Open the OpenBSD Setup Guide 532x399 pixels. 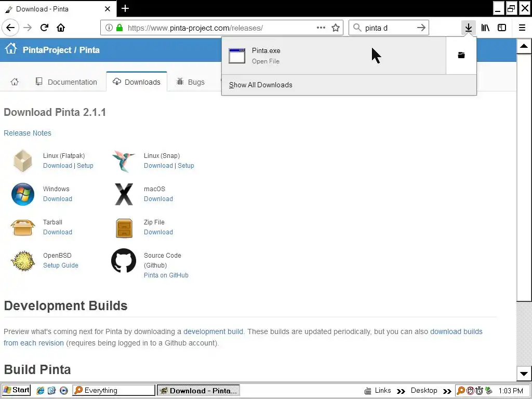[x=61, y=265]
